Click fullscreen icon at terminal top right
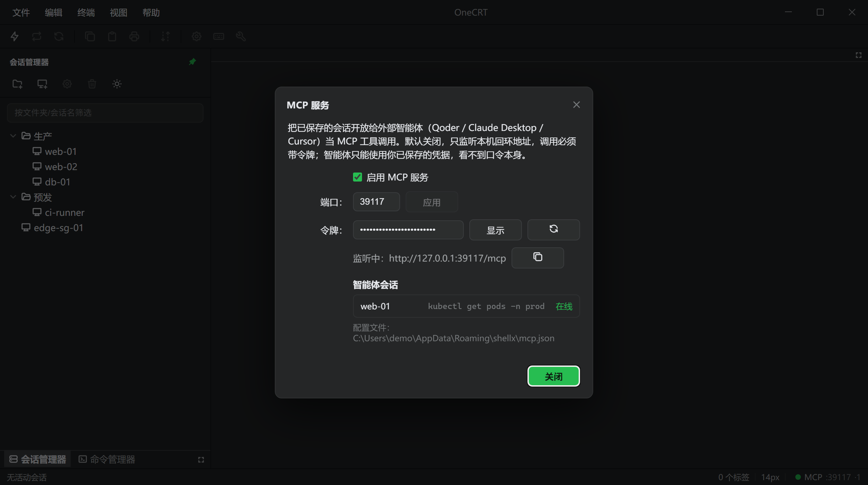 [858, 55]
